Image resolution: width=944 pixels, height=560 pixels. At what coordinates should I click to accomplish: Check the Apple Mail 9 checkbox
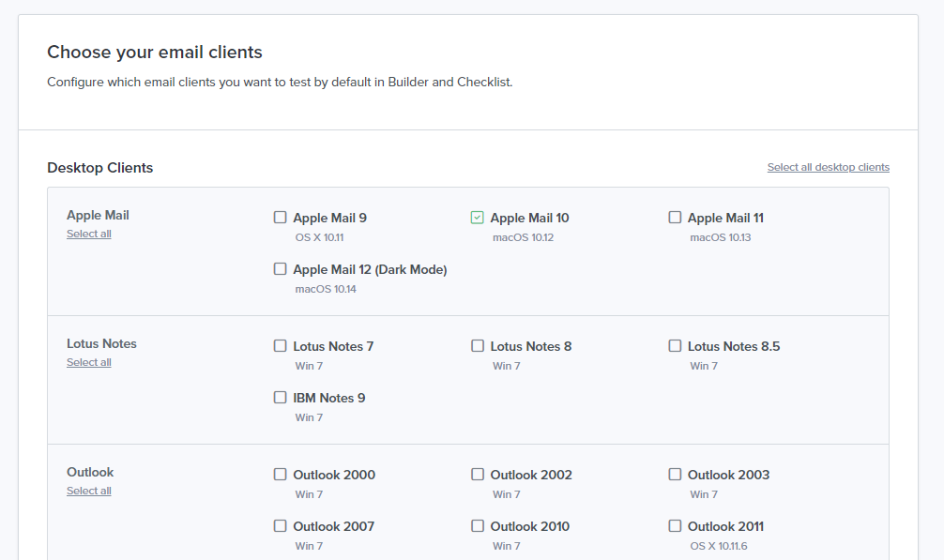pos(280,218)
